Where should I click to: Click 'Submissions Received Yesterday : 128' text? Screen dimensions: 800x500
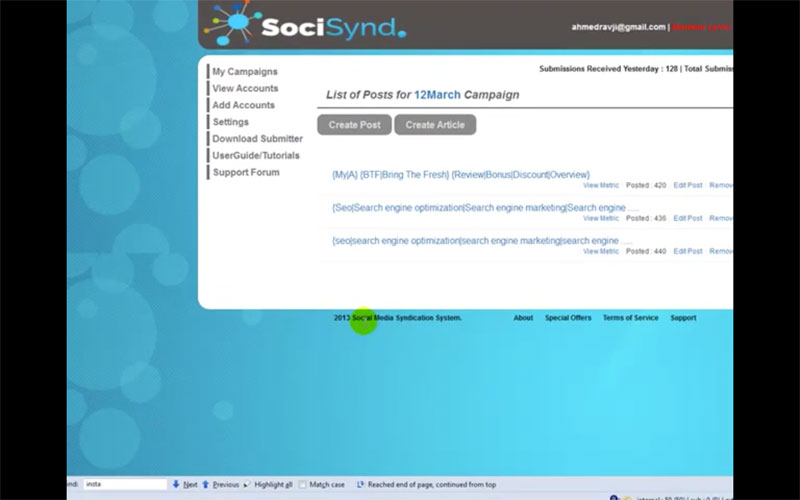point(608,69)
